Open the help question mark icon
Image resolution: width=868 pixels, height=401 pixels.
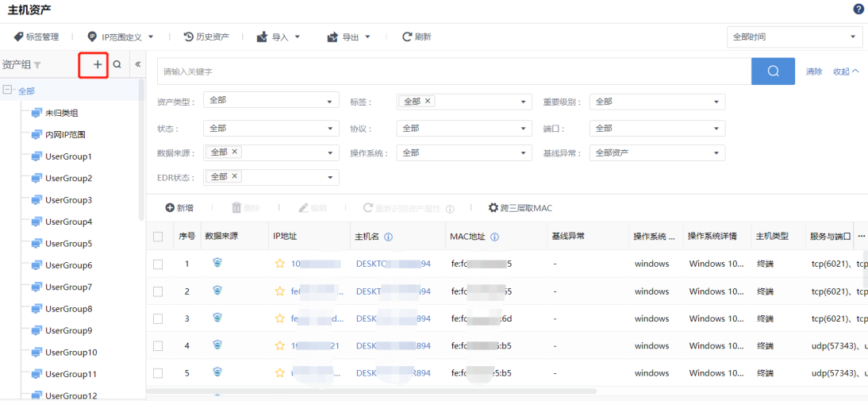pyautogui.click(x=858, y=9)
